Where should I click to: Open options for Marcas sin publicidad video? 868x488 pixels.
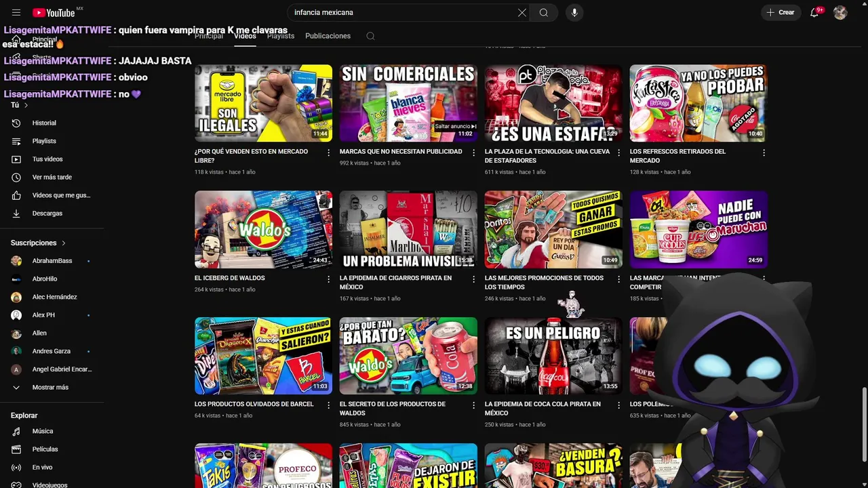pos(474,152)
